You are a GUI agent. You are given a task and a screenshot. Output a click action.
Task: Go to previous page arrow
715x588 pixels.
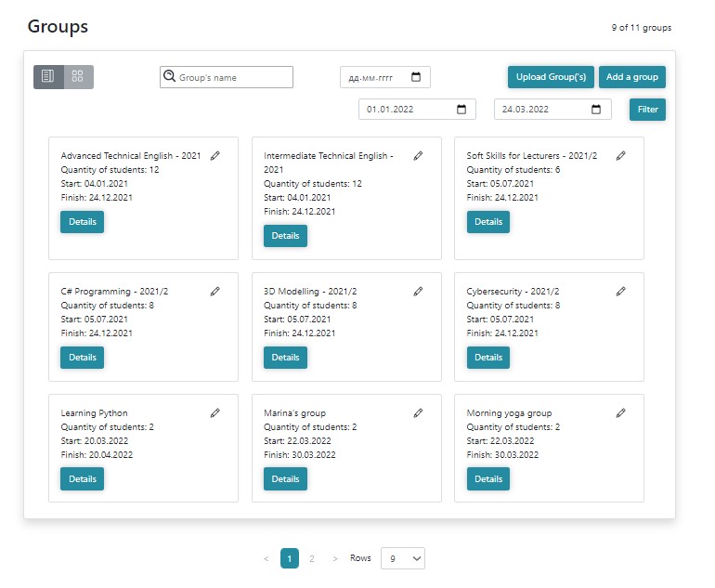tap(266, 559)
